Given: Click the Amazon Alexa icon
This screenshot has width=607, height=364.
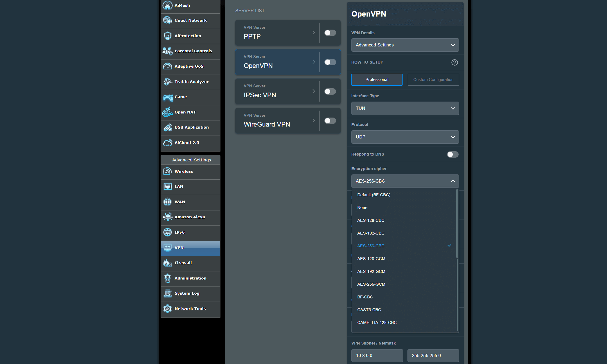Looking at the screenshot, I should 168,217.
